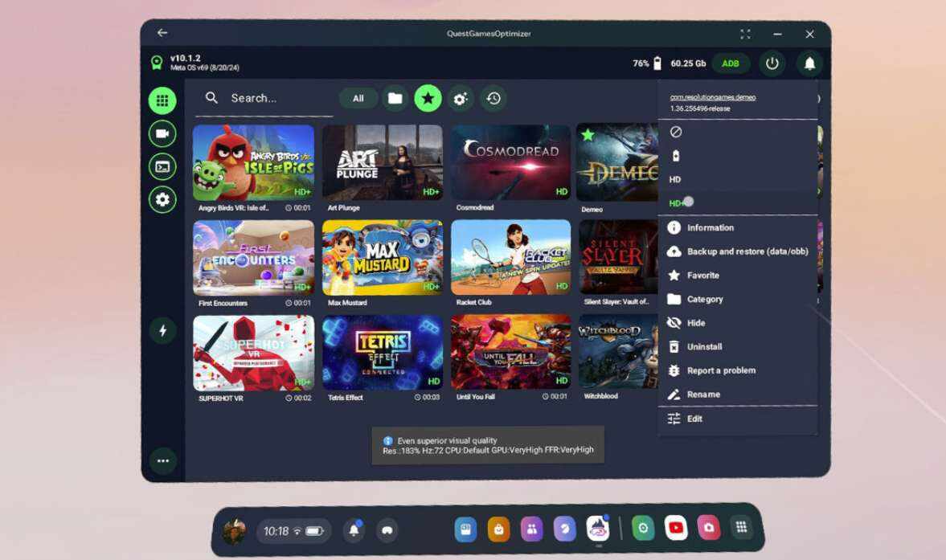This screenshot has width=946, height=560.
Task: Toggle the favorites star filter
Action: coord(428,98)
